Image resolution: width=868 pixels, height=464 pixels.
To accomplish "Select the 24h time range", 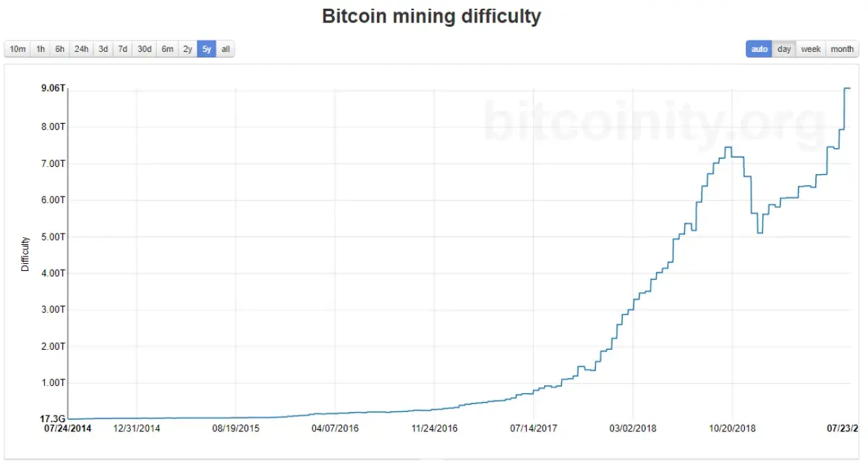I will coord(82,48).
